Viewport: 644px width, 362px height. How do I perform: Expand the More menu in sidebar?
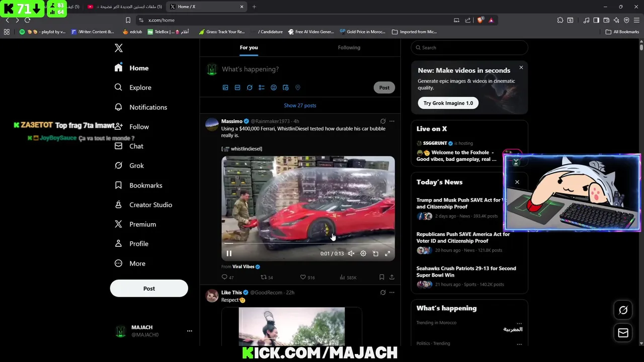click(x=130, y=263)
